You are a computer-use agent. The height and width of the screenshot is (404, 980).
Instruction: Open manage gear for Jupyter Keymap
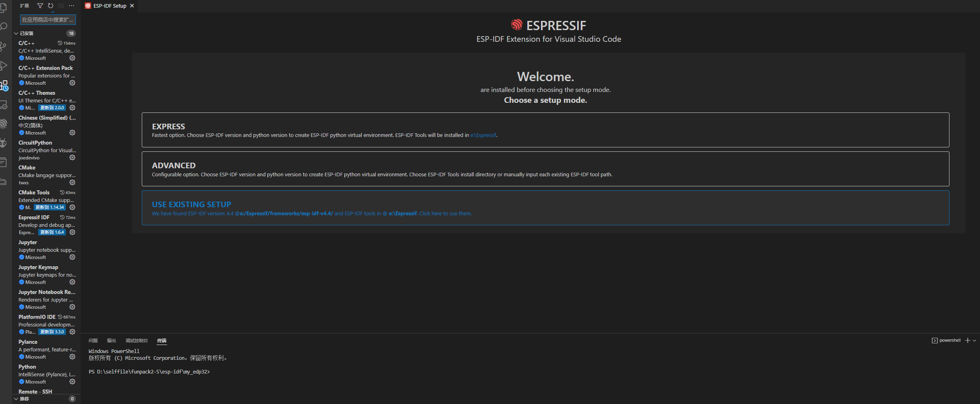(72, 282)
